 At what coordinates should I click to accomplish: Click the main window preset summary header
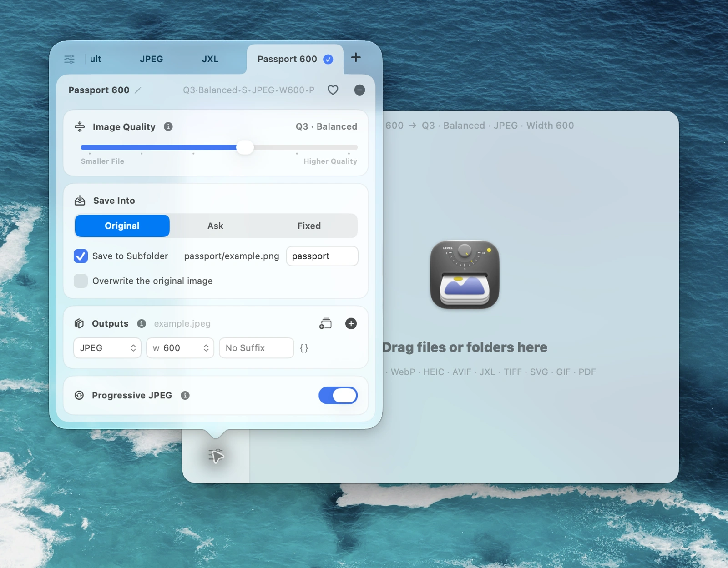click(x=480, y=126)
